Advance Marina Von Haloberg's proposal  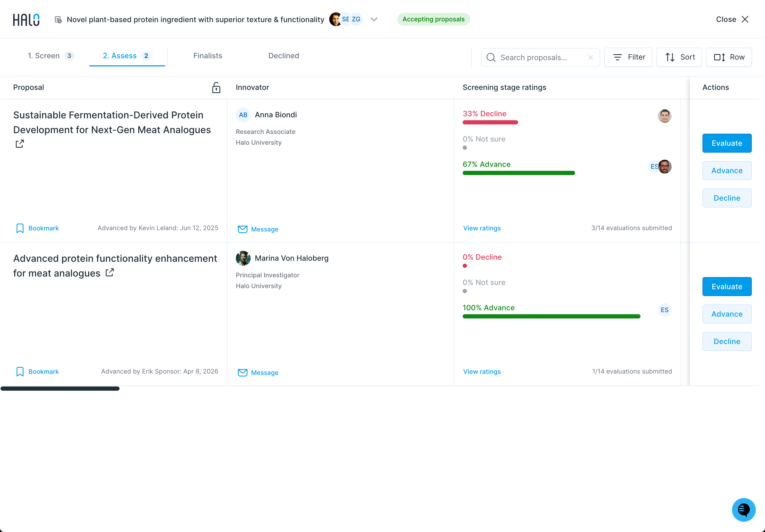pyautogui.click(x=727, y=314)
